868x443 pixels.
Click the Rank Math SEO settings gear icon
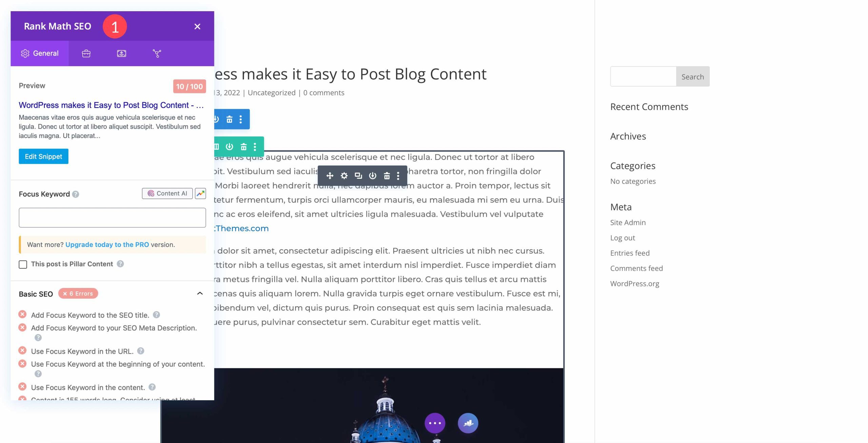pyautogui.click(x=25, y=53)
